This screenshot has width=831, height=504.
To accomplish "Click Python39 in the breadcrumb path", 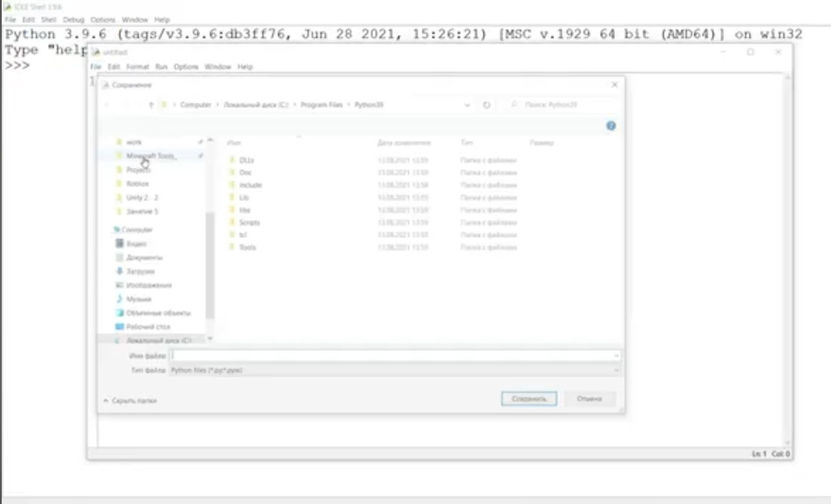I will click(x=369, y=104).
